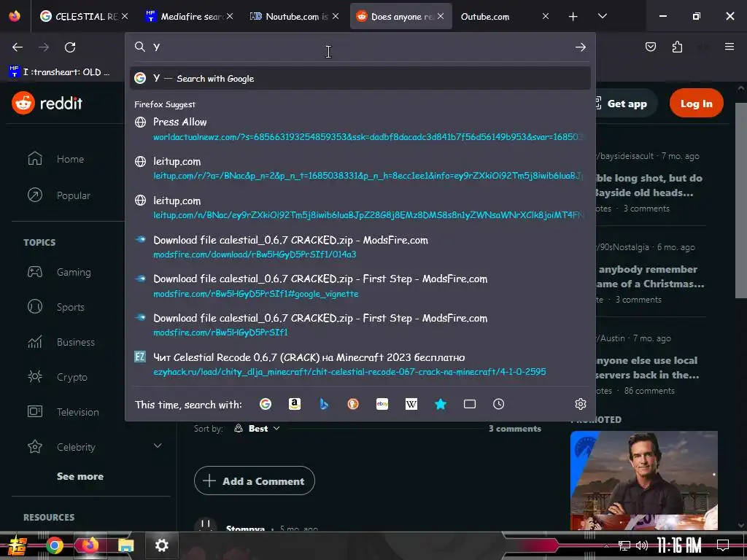Screen dimensions: 747x560
Task: Close the Mediafire search tab
Action: (x=230, y=16)
